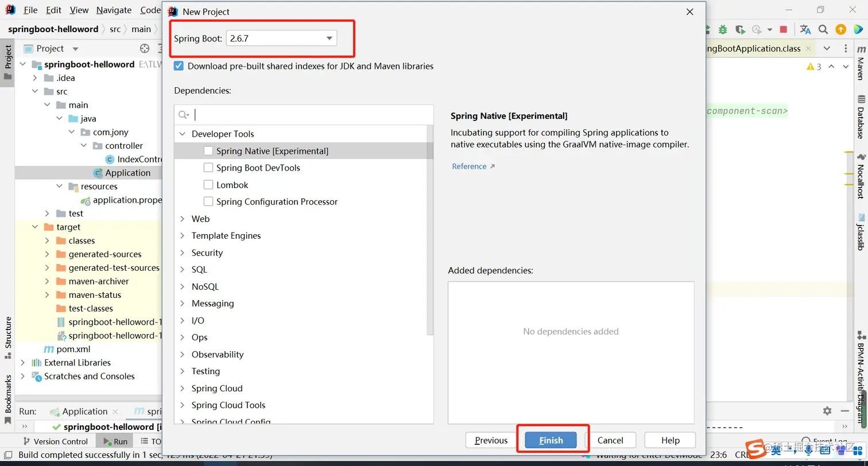Expand the SQL category
The width and height of the screenshot is (868, 466).
click(183, 269)
